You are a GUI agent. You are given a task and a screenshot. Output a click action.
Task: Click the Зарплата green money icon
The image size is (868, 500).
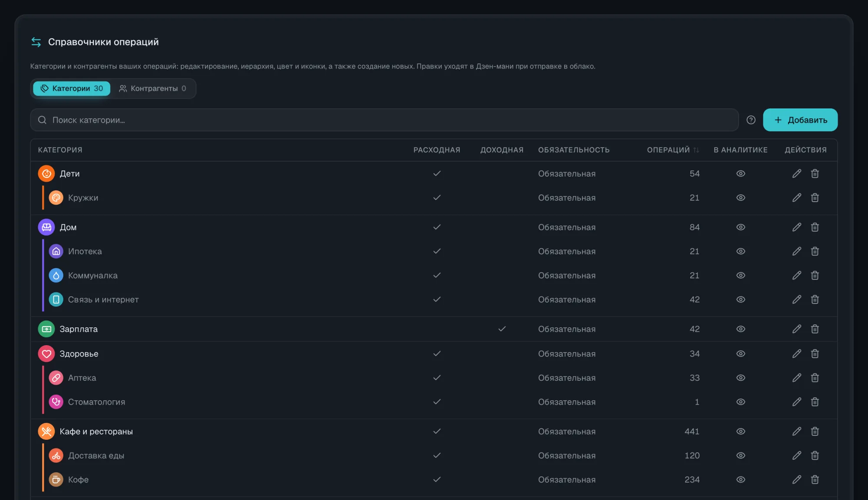coord(46,329)
